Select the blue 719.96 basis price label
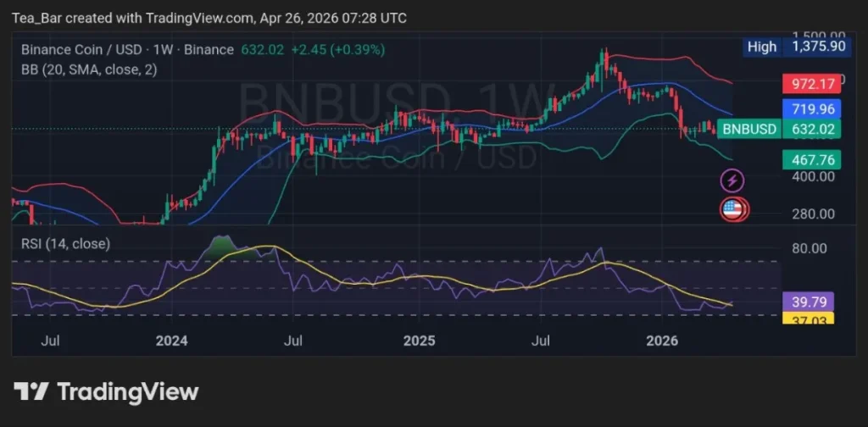The width and height of the screenshot is (868, 427). tap(811, 109)
